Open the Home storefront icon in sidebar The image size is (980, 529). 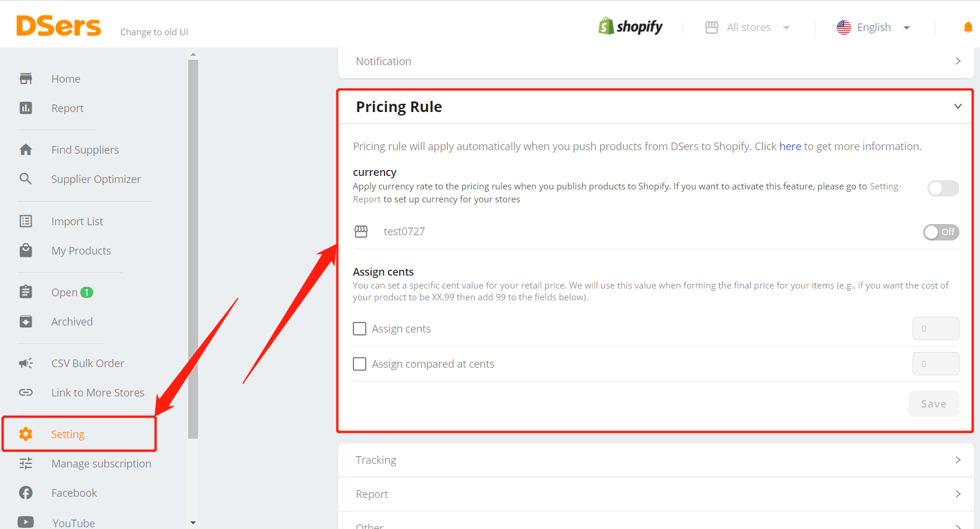[26, 79]
